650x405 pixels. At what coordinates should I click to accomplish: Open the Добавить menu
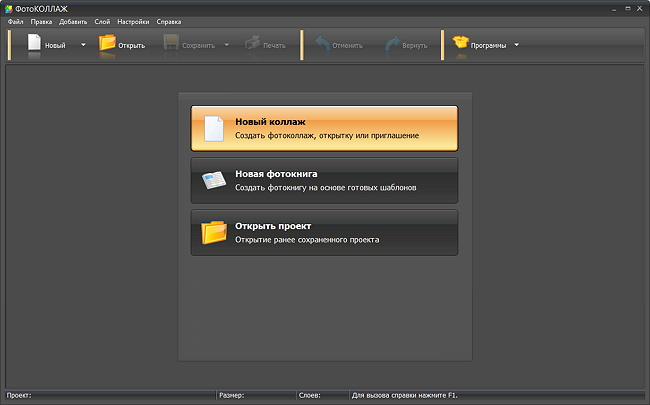(x=73, y=22)
